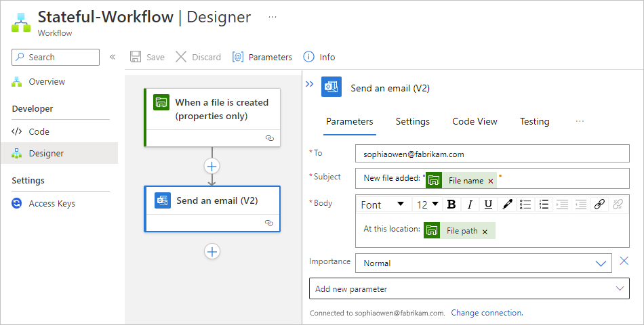Toggle bold formatting in the body editor
The width and height of the screenshot is (644, 325).
tap(451, 204)
